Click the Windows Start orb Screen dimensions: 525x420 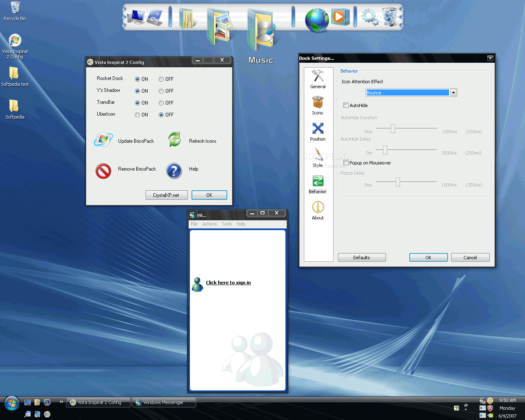coord(11,404)
